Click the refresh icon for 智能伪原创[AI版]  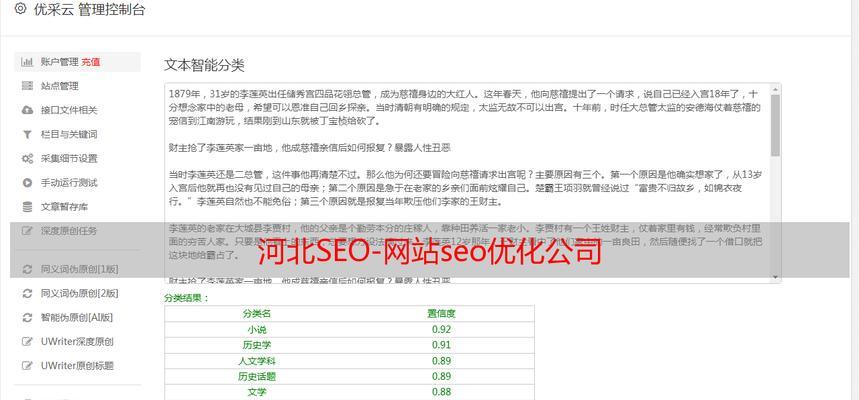coord(27,317)
